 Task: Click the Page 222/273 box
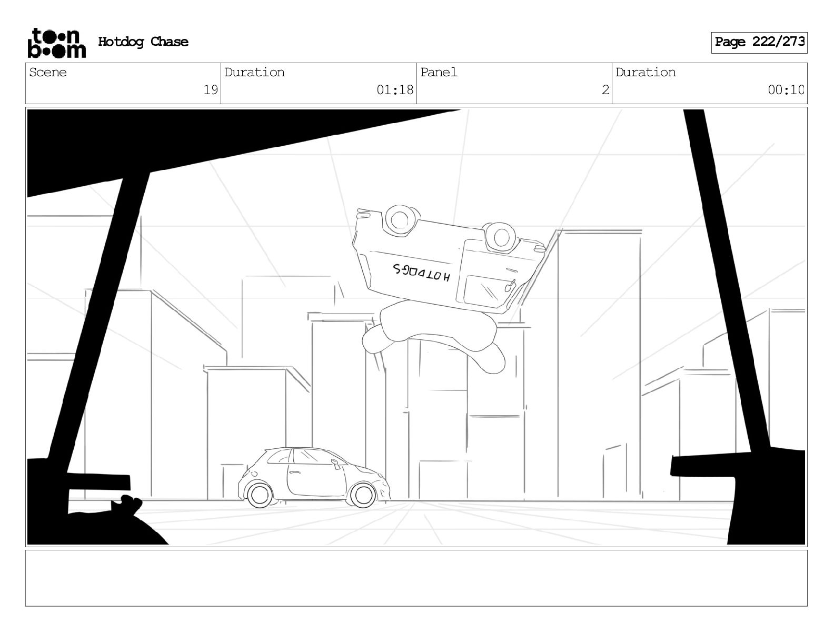point(759,42)
